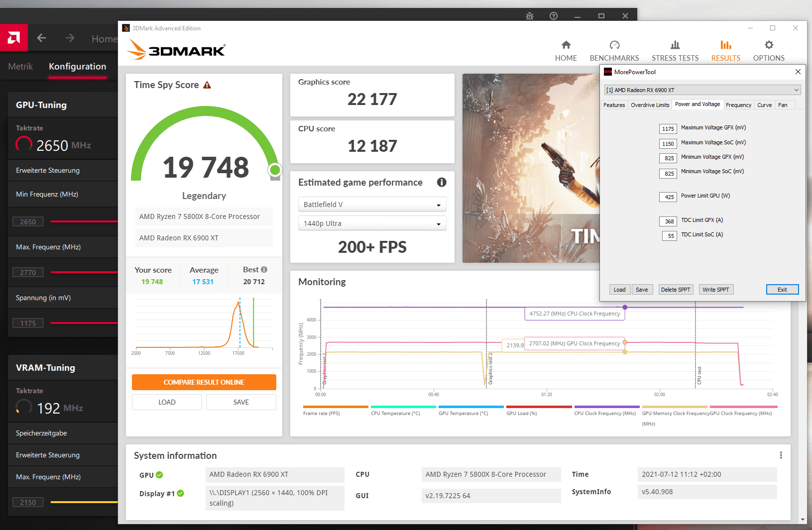The height and width of the screenshot is (530, 812).
Task: Edit TDC Limit GFX (A) field
Action: click(x=668, y=221)
